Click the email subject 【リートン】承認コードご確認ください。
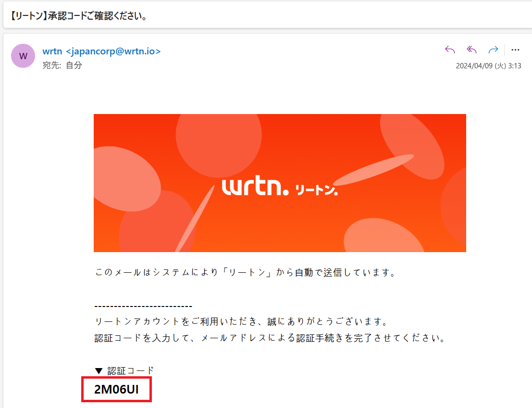The width and height of the screenshot is (532, 408). click(78, 16)
